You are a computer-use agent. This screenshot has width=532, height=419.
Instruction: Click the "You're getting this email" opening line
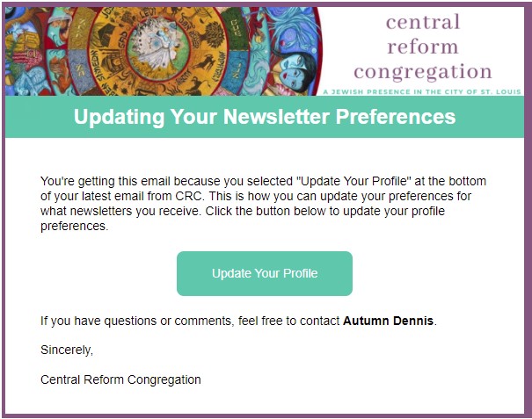click(x=106, y=182)
